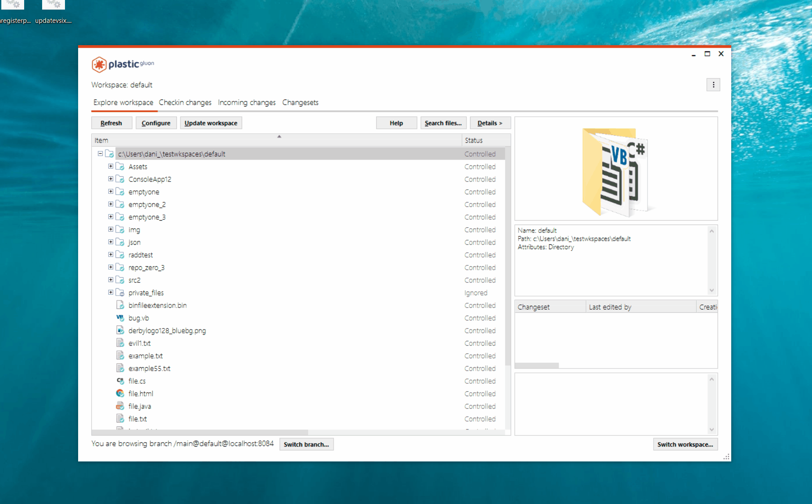Click the Switch branch button
This screenshot has height=504, width=812.
point(306,444)
